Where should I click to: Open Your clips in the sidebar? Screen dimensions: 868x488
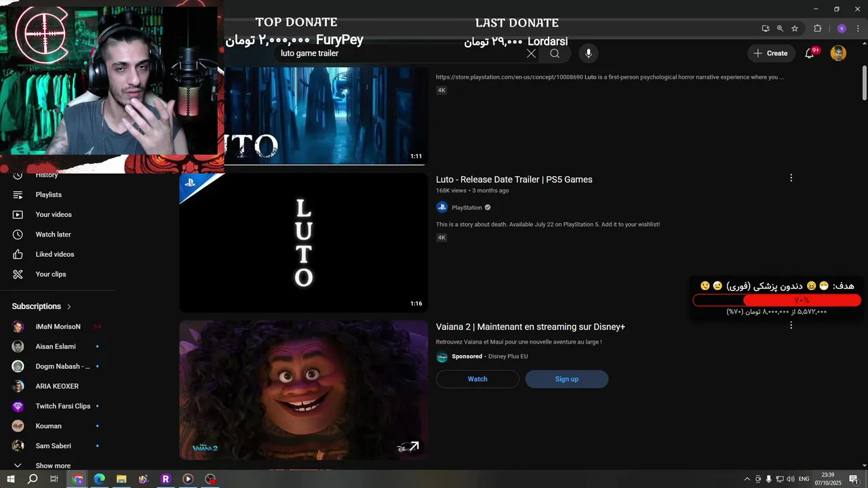51,274
